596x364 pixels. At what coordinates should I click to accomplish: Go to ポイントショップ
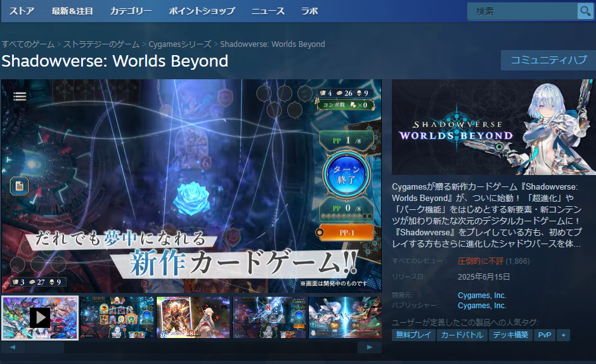pos(202,11)
